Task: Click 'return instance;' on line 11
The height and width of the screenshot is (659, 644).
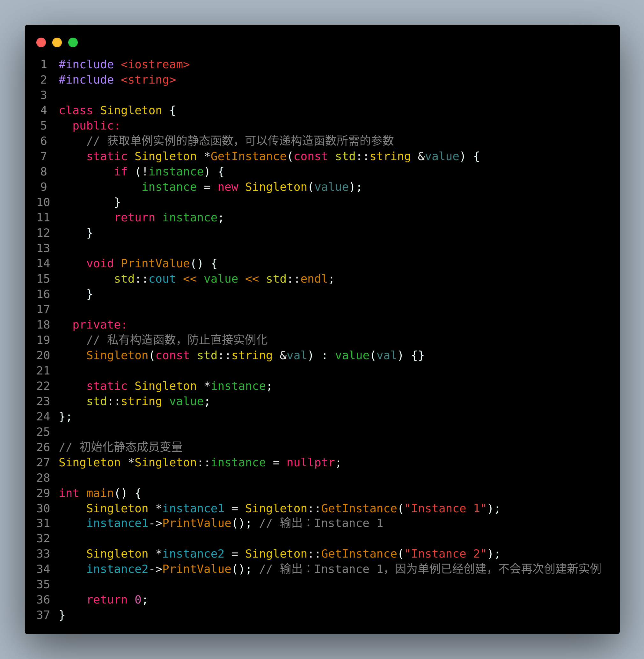Action: (169, 218)
